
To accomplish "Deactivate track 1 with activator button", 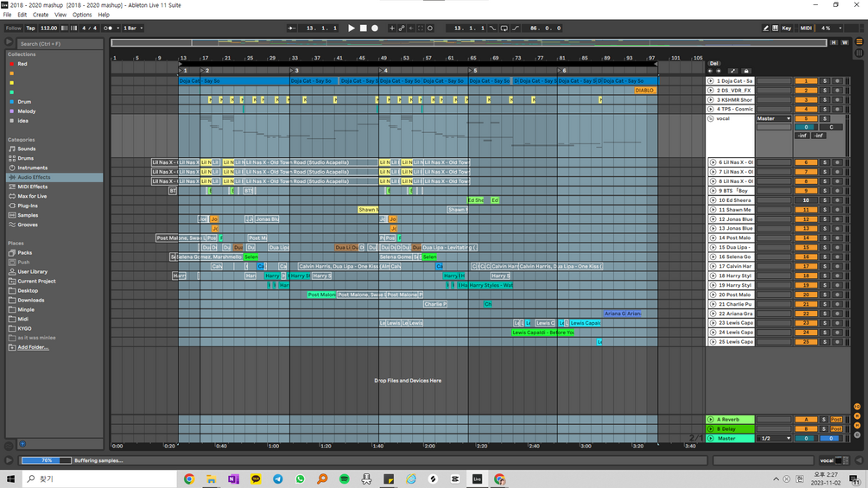I will pyautogui.click(x=806, y=81).
